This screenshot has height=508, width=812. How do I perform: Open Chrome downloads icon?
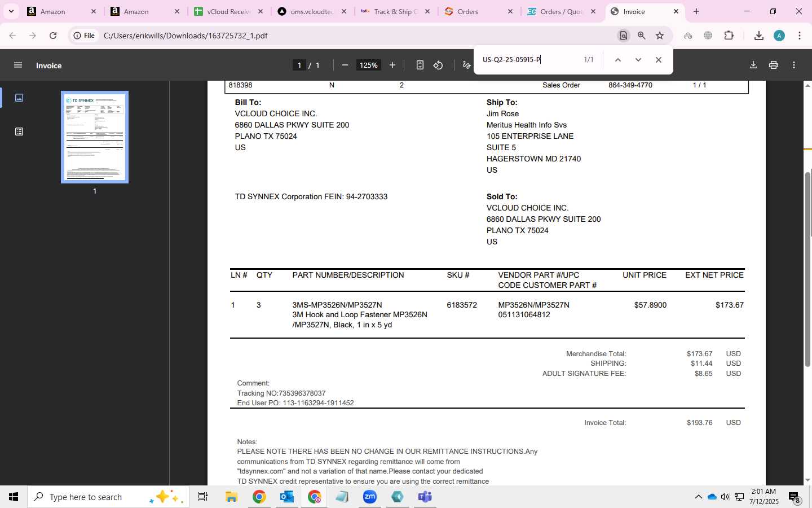pos(759,36)
